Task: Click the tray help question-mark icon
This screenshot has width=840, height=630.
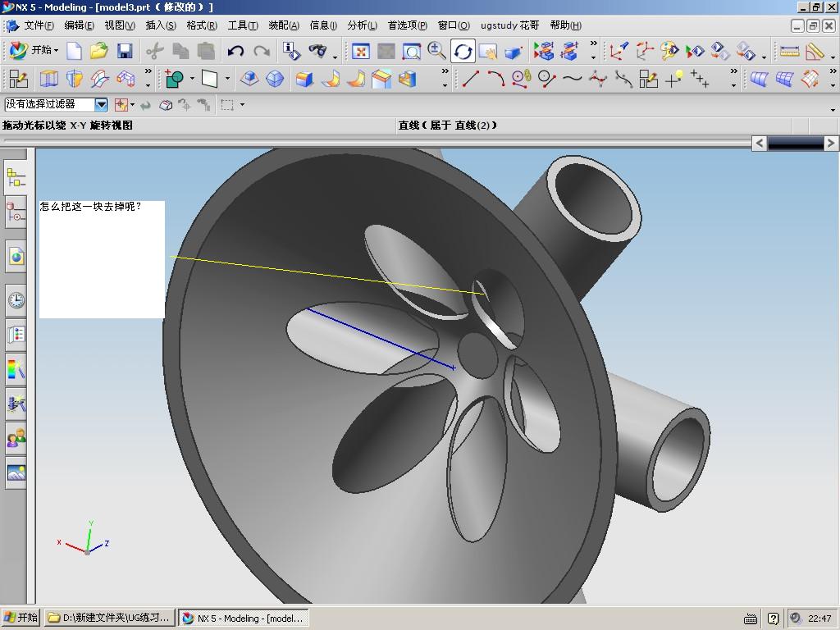Action: coord(773,619)
